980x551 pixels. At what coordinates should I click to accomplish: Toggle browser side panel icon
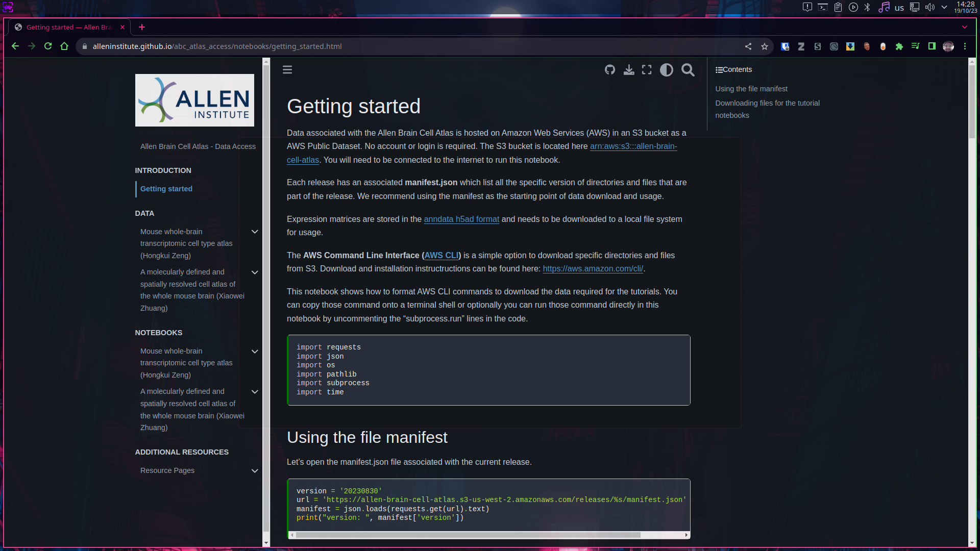click(932, 46)
